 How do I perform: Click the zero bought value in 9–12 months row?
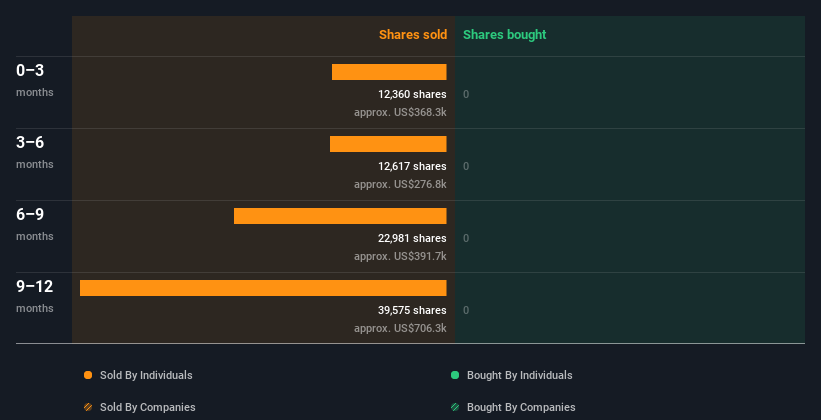(x=466, y=311)
